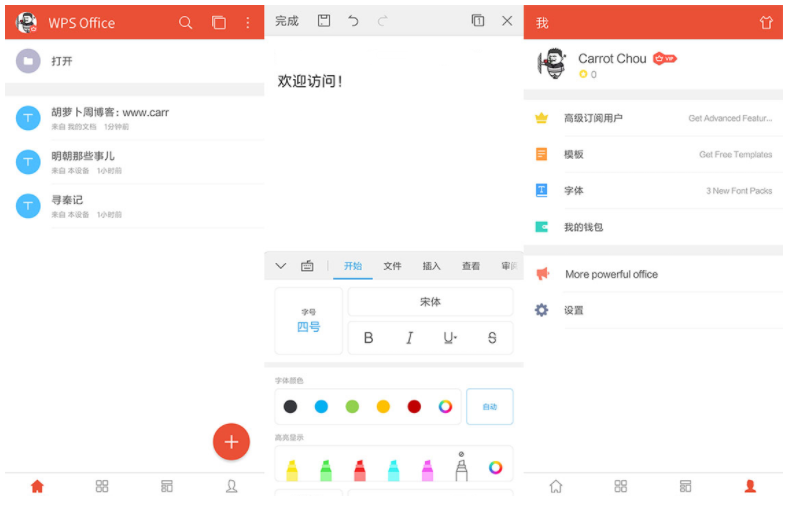
Task: Select red profile icon in right bottom bar
Action: (750, 486)
